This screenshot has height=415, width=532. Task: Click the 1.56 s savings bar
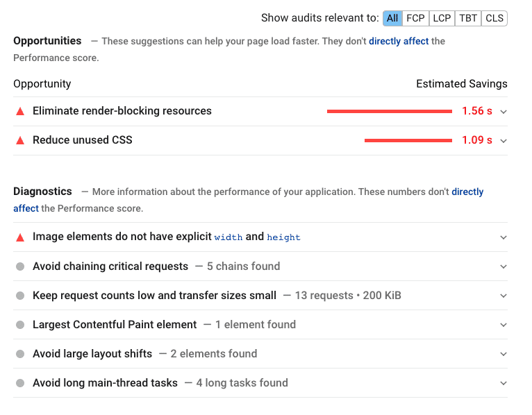[x=389, y=111]
